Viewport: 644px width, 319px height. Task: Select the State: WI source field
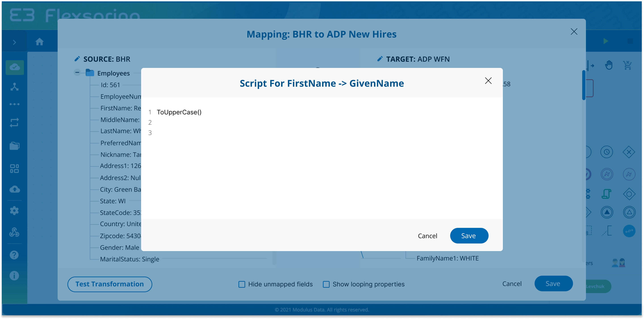pyautogui.click(x=113, y=201)
